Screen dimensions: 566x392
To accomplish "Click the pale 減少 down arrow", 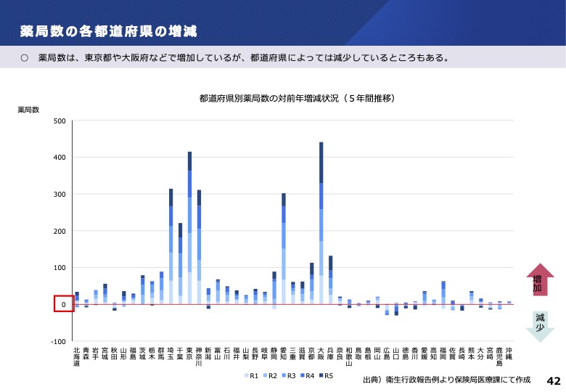I will (540, 327).
